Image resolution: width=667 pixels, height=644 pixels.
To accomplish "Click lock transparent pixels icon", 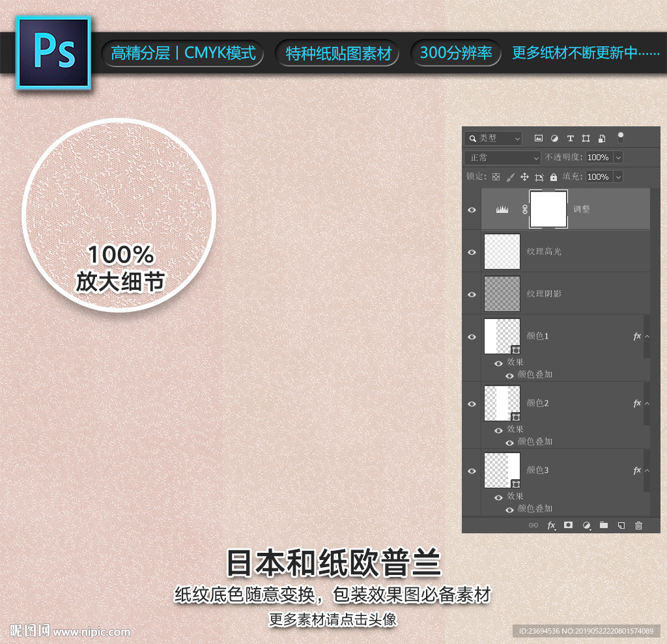I will click(496, 177).
